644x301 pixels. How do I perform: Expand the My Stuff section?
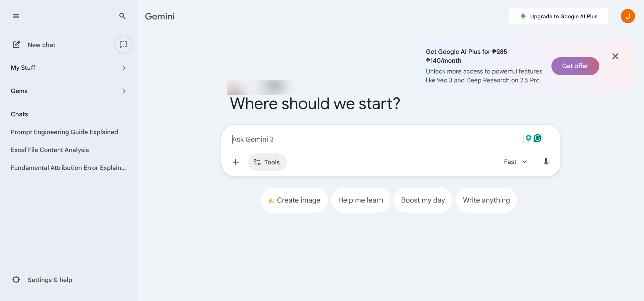[x=124, y=68]
